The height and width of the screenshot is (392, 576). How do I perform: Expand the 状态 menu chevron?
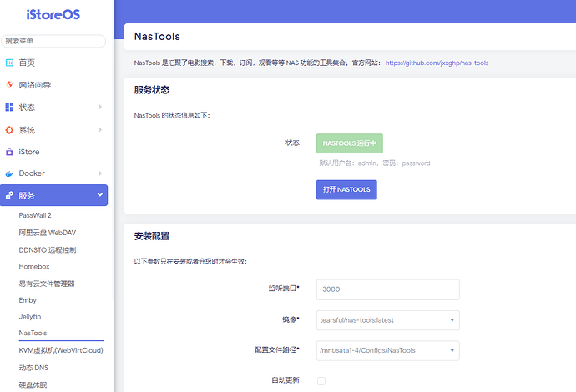(99, 108)
